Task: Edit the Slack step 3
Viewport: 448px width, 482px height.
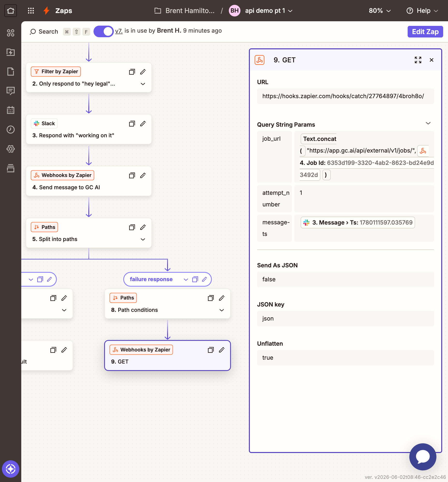Action: pyautogui.click(x=143, y=124)
